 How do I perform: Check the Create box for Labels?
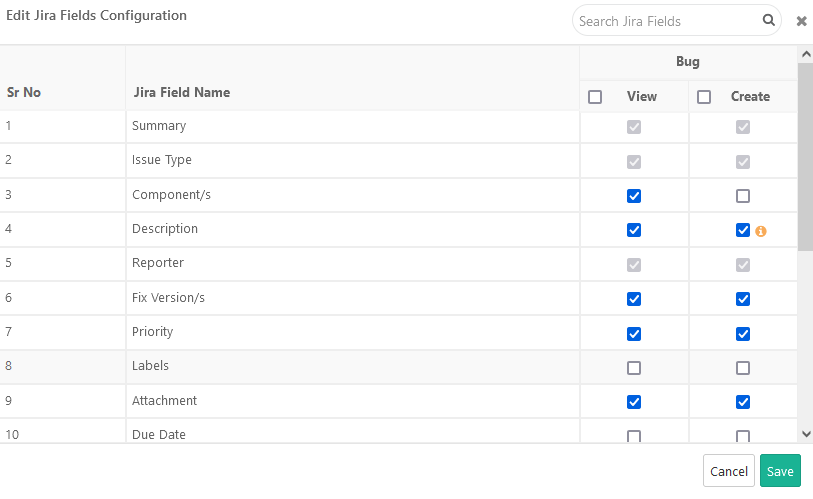click(743, 368)
